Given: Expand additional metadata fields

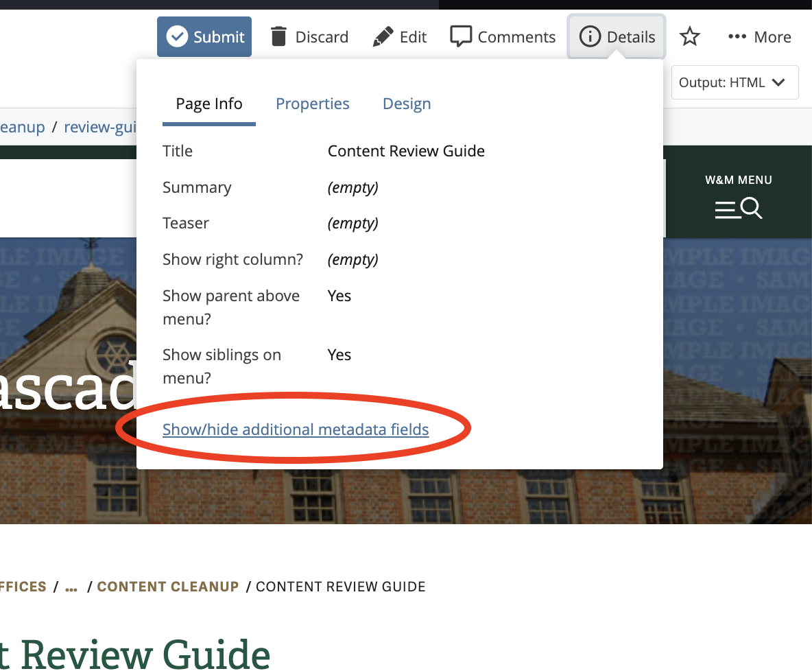Looking at the screenshot, I should 296,429.
